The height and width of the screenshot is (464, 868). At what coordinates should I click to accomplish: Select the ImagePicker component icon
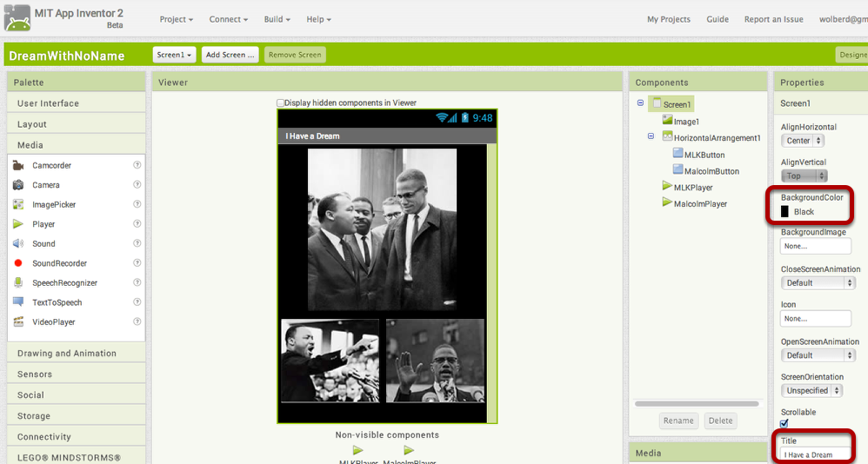pyautogui.click(x=18, y=204)
